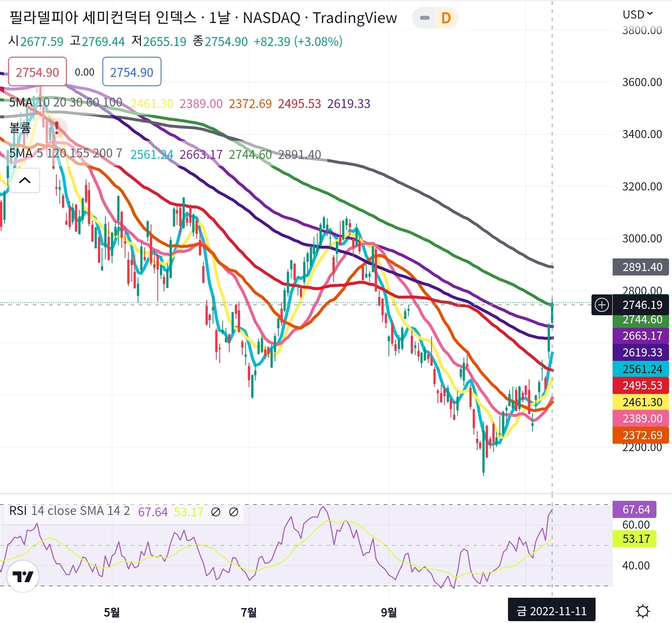Click the 0.00 spread value
Viewport: 672px width, 623px height.
85,72
